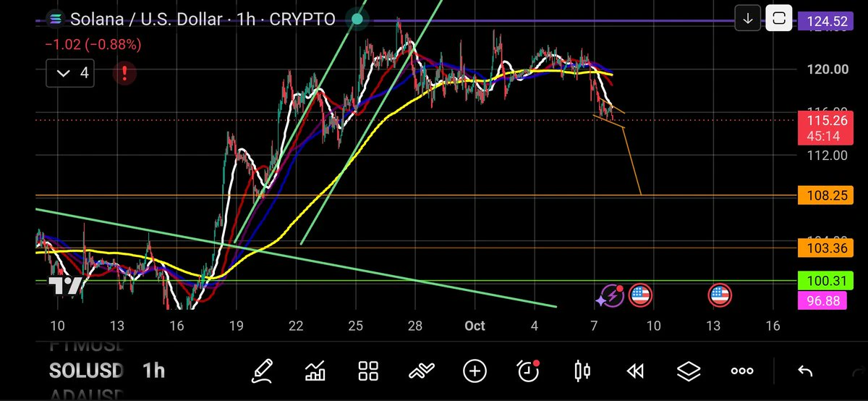Image resolution: width=868 pixels, height=401 pixels.
Task: Click the red exclamation warning icon
Action: pyautogui.click(x=125, y=73)
